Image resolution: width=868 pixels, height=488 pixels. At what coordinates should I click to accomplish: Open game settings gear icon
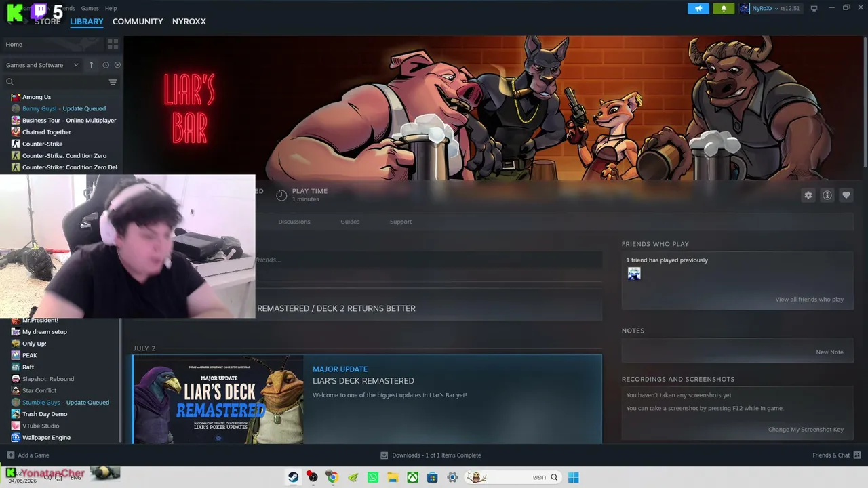pyautogui.click(x=808, y=195)
